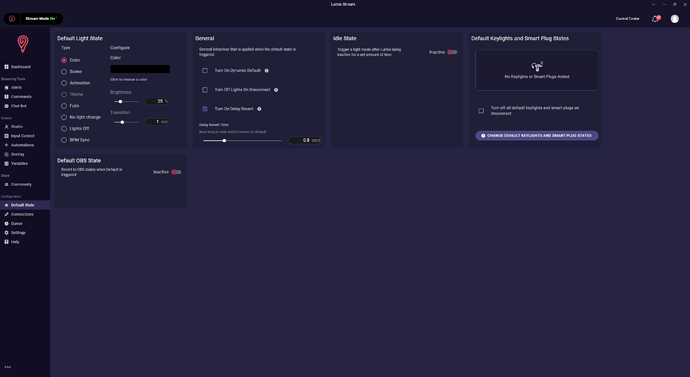Enable Turn Off Lights On Disconnect checkbox
Viewport: 690px width, 377px height.
pyautogui.click(x=205, y=90)
